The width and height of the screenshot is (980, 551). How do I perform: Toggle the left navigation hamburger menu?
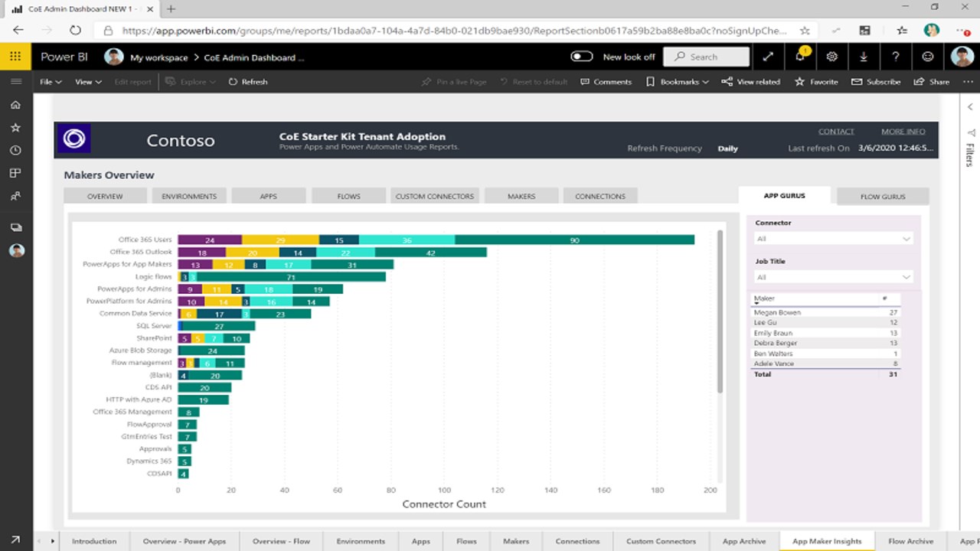pyautogui.click(x=15, y=81)
